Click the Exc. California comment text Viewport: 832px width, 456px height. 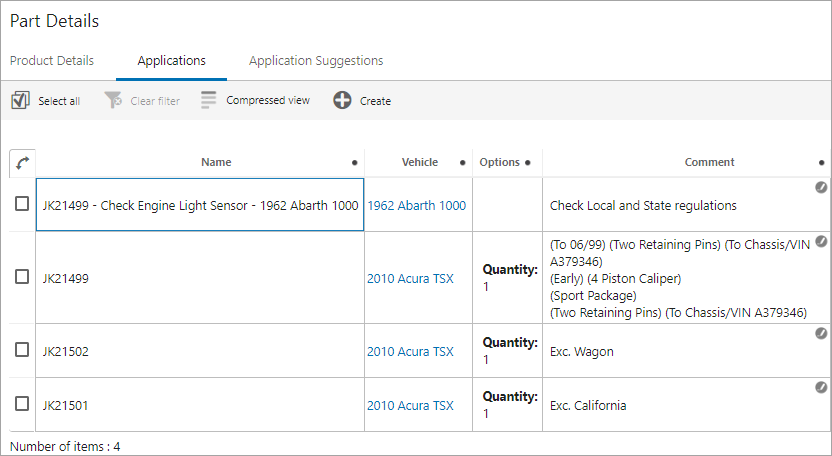pyautogui.click(x=588, y=406)
